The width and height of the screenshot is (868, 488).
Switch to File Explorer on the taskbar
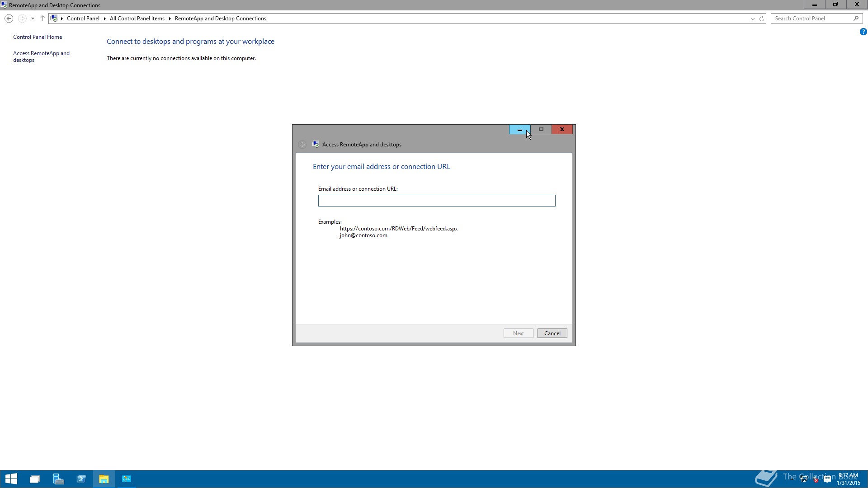(x=104, y=479)
